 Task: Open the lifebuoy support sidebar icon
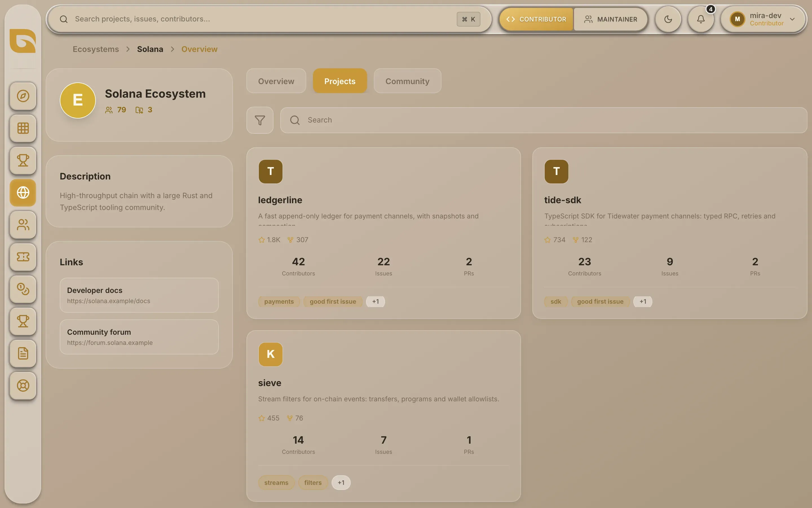(x=23, y=386)
